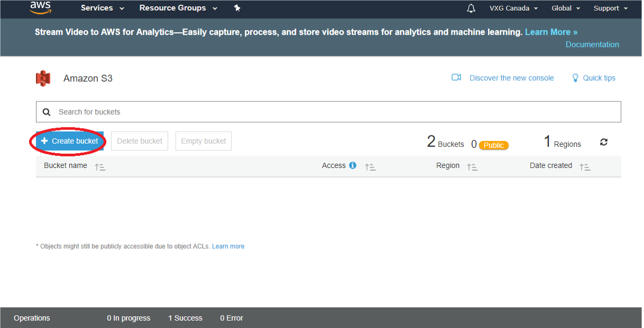Sort buckets by Date created
Viewport: 644px width, 328px height.
pyautogui.click(x=585, y=167)
